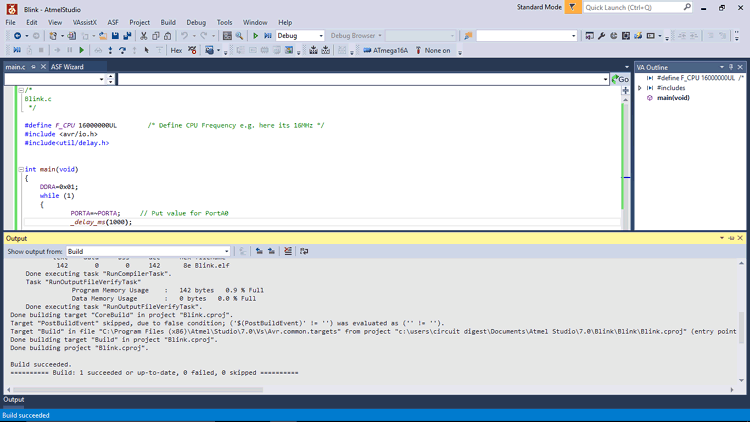The width and height of the screenshot is (750, 422).
Task: Open the File menu
Action: point(11,22)
